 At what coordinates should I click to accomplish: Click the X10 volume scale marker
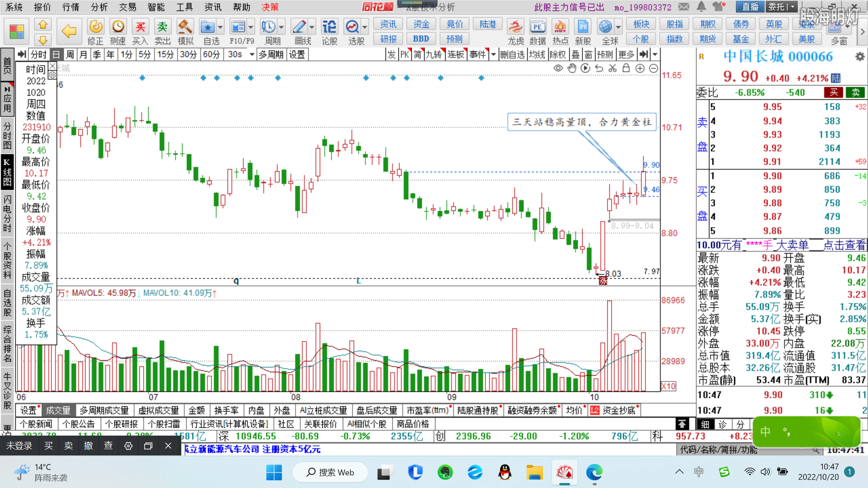[x=669, y=386]
